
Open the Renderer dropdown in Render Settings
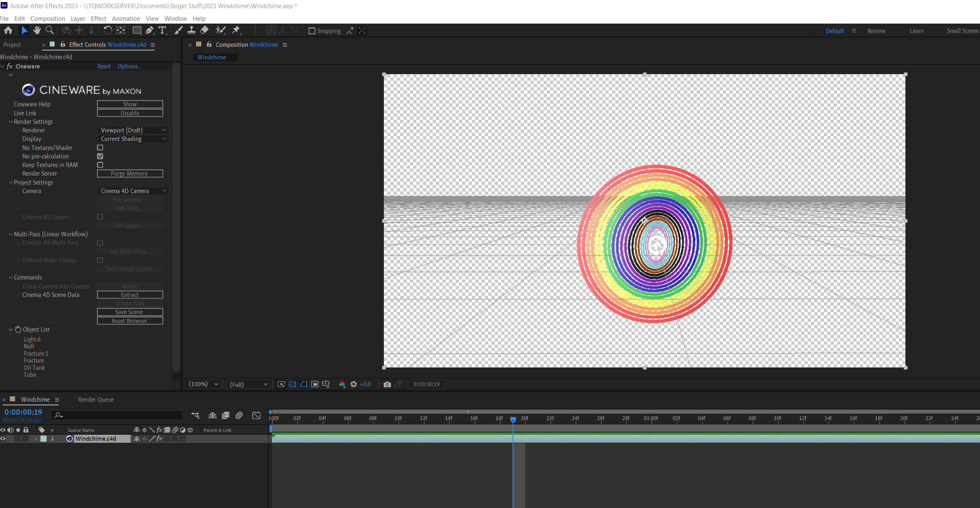click(x=133, y=130)
